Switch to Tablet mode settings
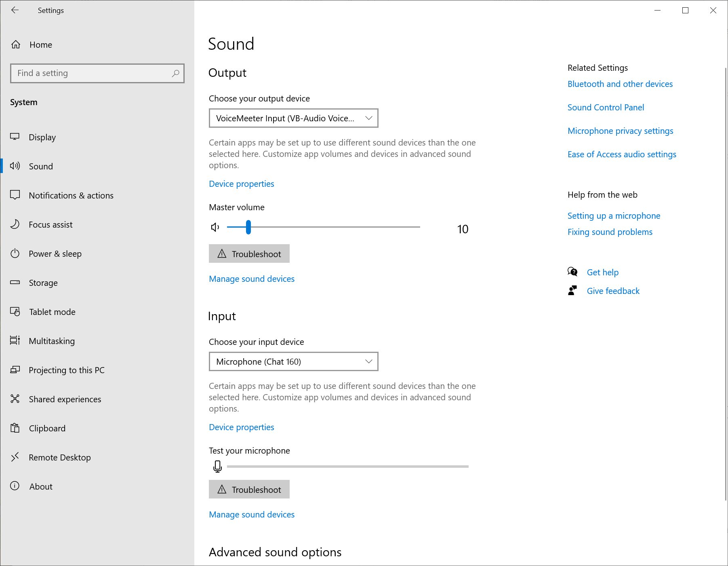Screen dimensions: 728x566 [97, 312]
